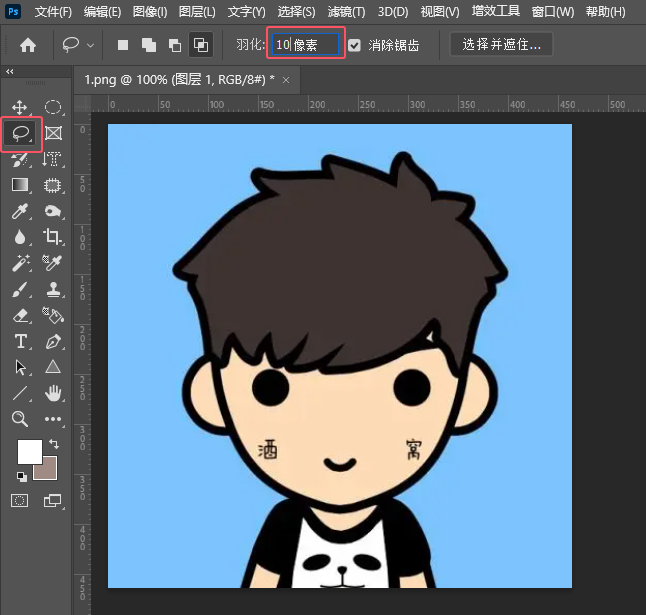646x615 pixels.
Task: Open 文件(F) menu
Action: pos(53,12)
